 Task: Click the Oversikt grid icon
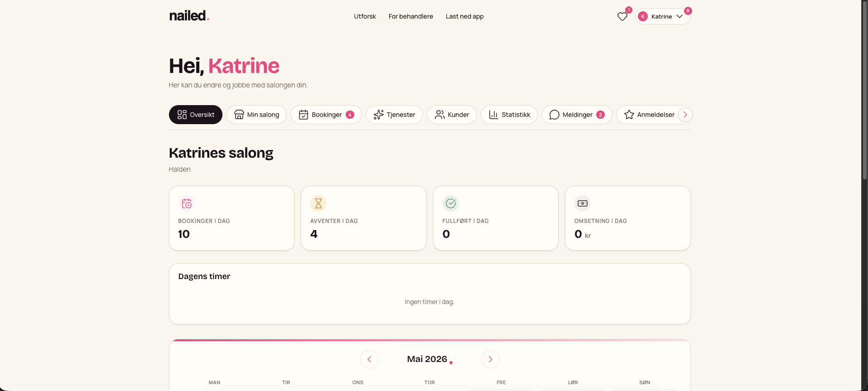(182, 115)
